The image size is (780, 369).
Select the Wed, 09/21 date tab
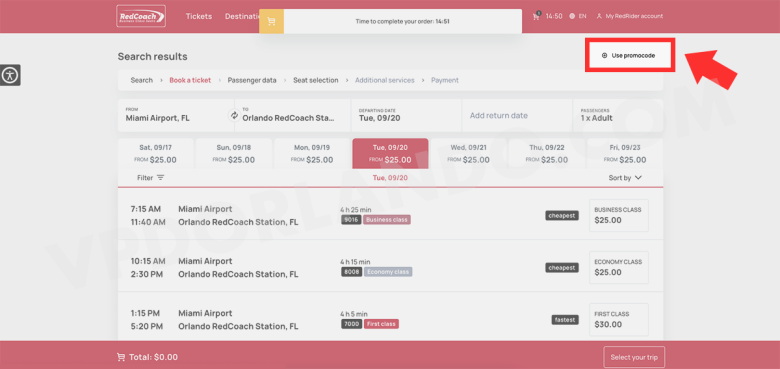469,154
